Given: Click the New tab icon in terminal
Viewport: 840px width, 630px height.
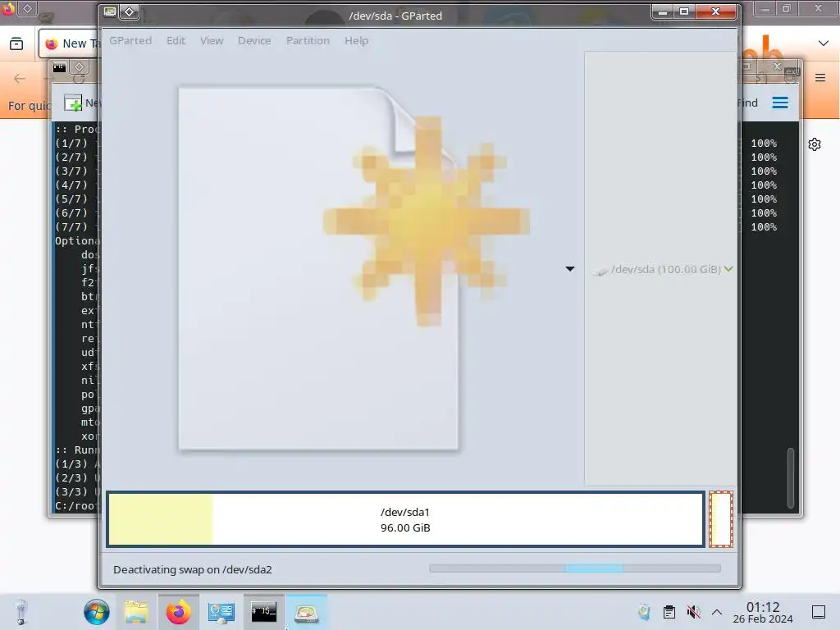Looking at the screenshot, I should click(73, 103).
